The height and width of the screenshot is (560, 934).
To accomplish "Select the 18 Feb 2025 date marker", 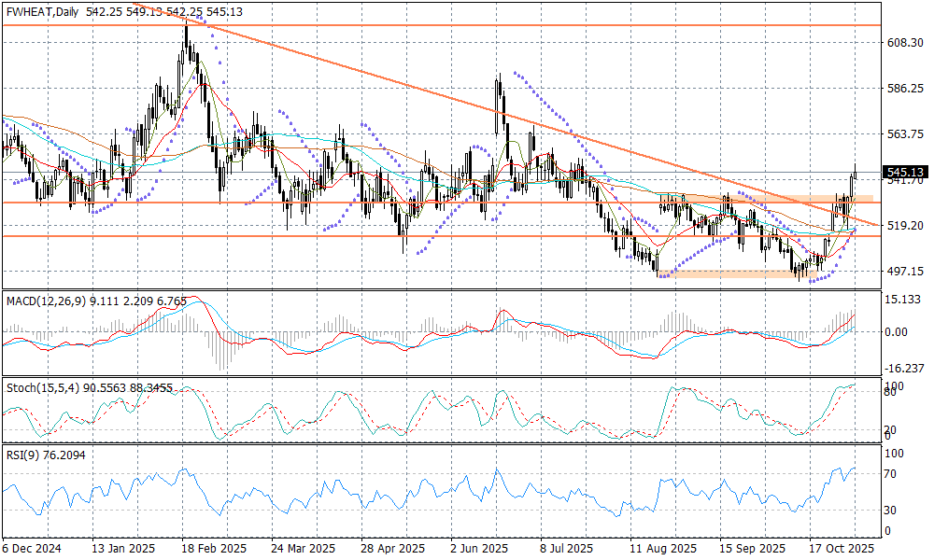I will [215, 549].
